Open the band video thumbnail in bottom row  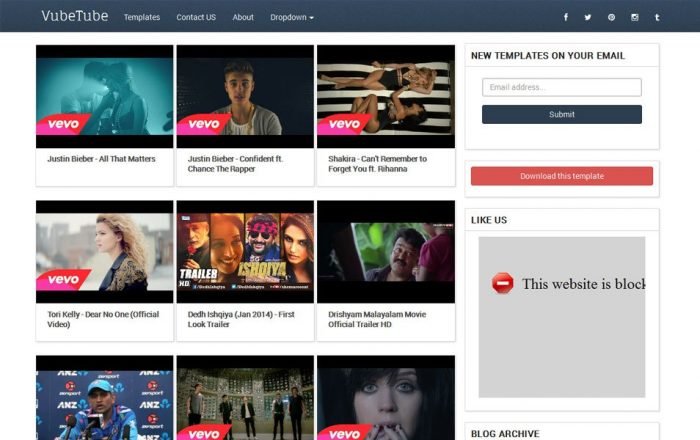[x=245, y=398]
